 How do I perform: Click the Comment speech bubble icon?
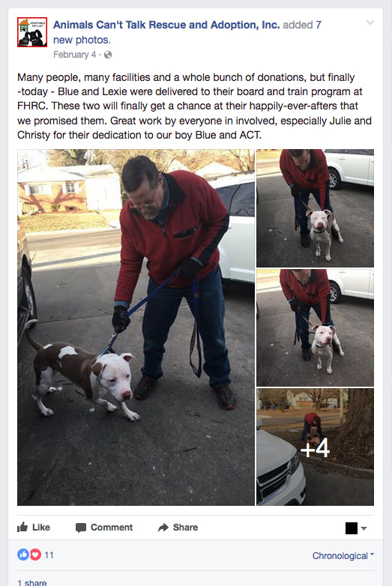click(x=81, y=528)
